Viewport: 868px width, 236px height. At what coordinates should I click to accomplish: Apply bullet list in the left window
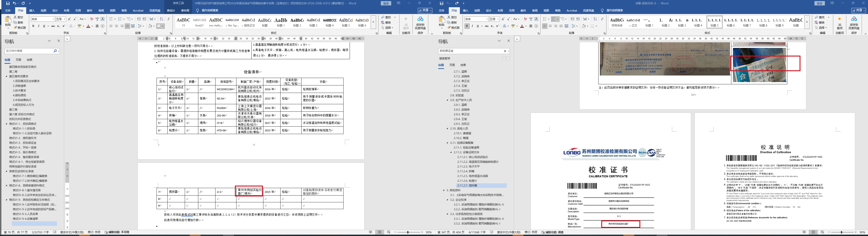coord(112,19)
